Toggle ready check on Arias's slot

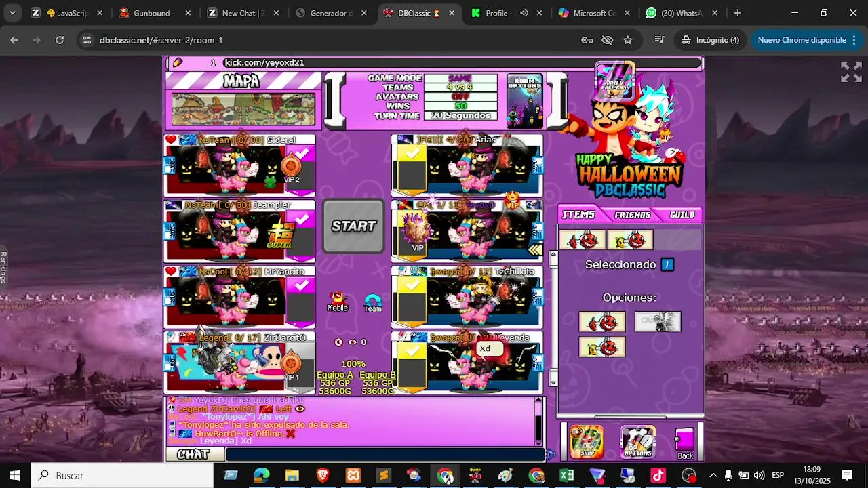[x=411, y=154]
